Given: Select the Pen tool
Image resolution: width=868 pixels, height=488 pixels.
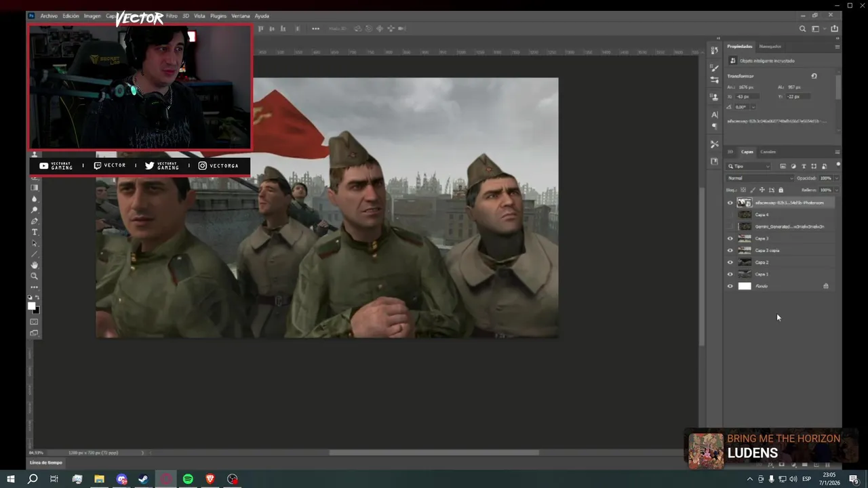Looking at the screenshot, I should 35,221.
